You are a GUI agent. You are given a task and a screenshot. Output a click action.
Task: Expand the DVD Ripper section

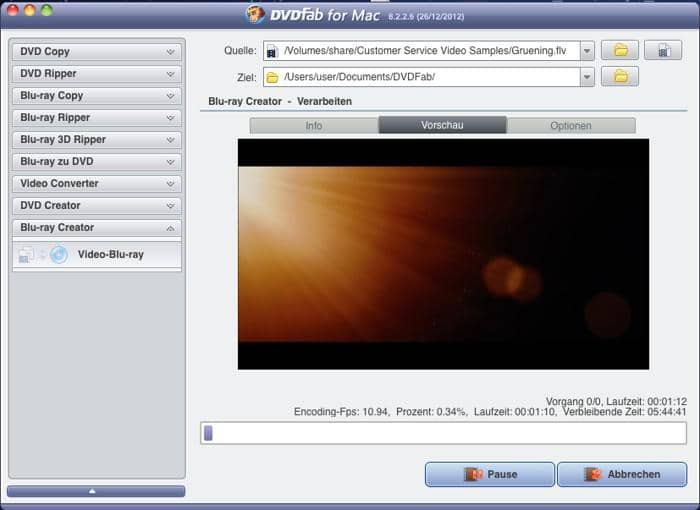(97, 74)
